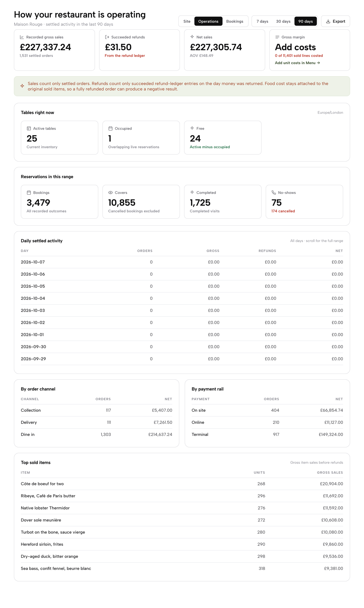Click the £149,324.00 Terminal net value
The image size is (364, 608).
331,435
